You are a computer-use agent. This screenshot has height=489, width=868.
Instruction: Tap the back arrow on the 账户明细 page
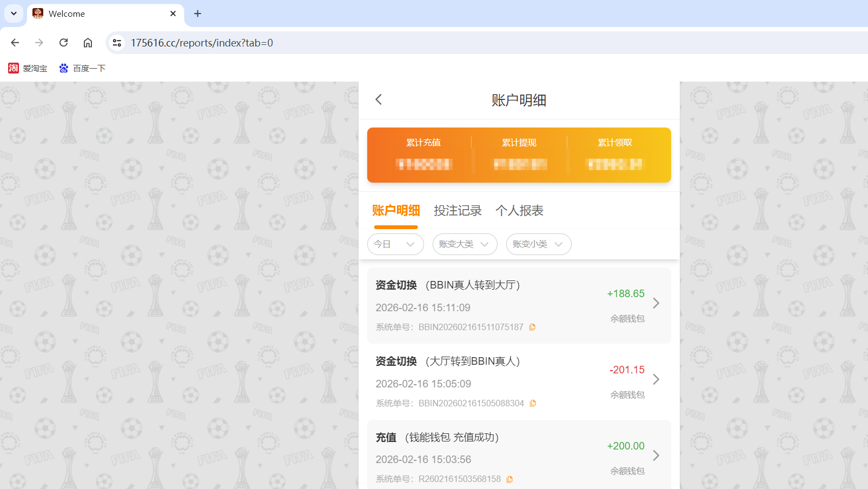378,99
